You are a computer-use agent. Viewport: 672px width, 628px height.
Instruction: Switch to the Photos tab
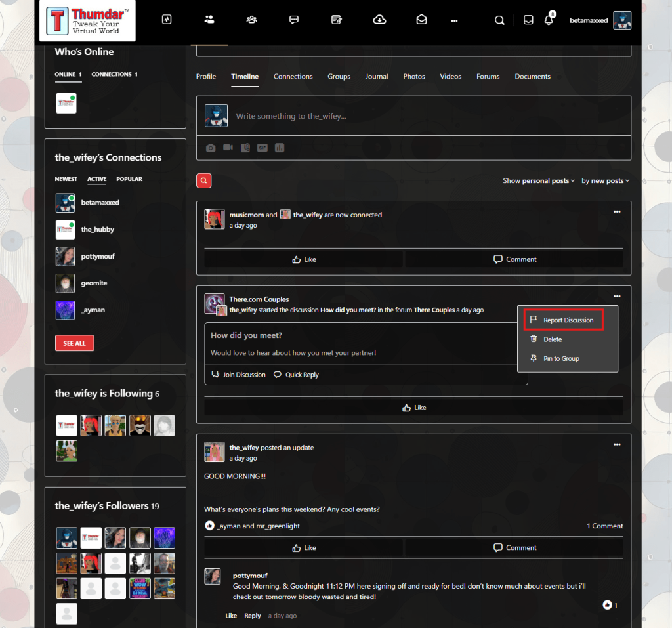tap(414, 76)
